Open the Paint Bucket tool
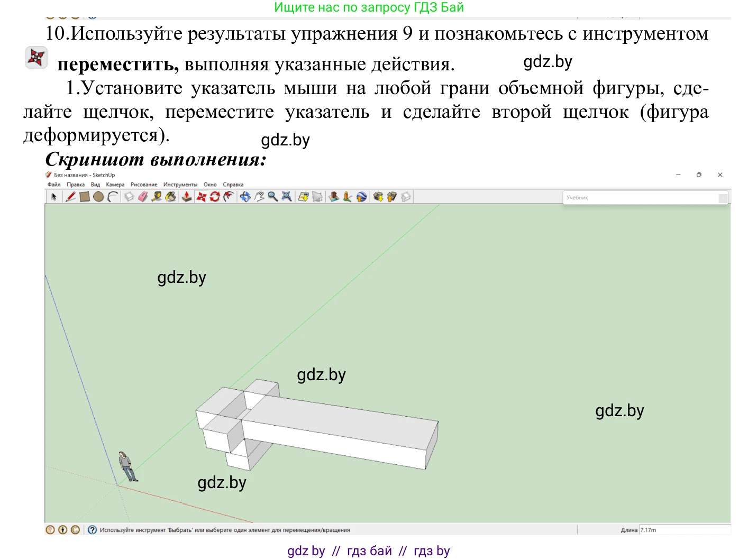The height and width of the screenshot is (560, 739). pyautogui.click(x=170, y=196)
